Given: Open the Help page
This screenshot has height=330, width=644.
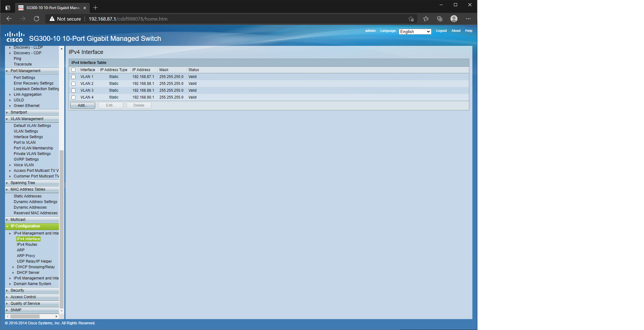Looking at the screenshot, I should 469,31.
